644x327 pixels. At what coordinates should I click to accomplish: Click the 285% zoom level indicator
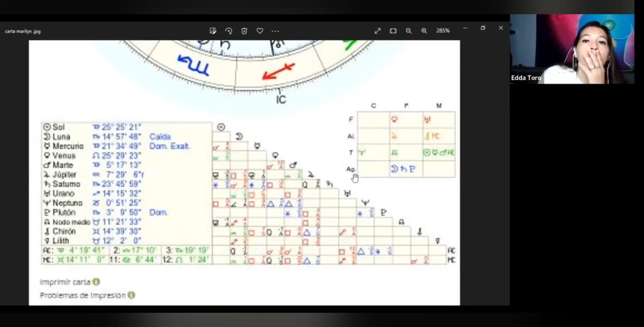[443, 31]
